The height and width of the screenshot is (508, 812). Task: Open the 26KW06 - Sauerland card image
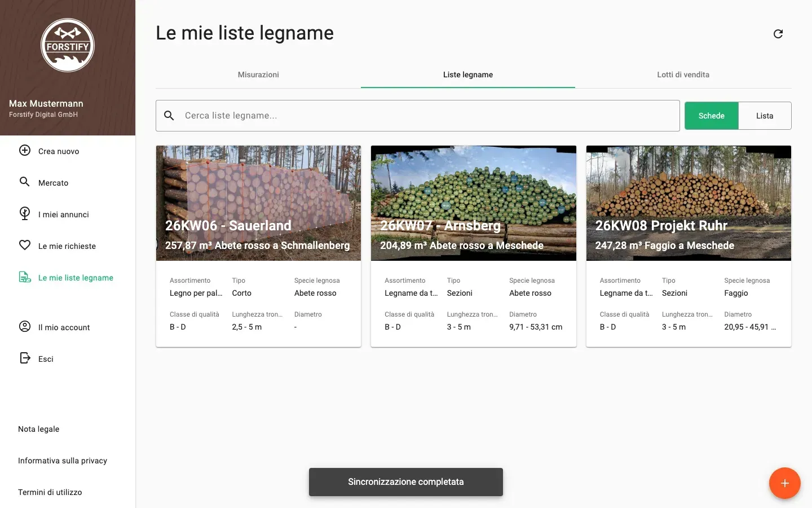tap(258, 203)
